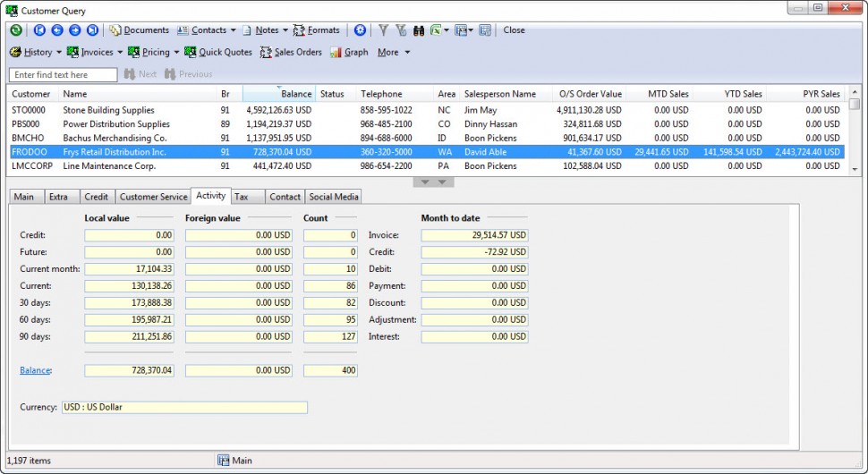Open the Contacts toolbar item
868x474 pixels.
[202, 30]
